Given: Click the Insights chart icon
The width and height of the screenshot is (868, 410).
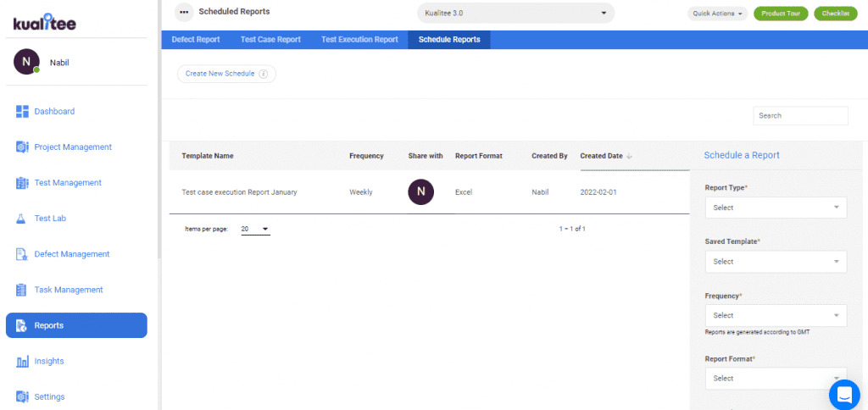Looking at the screenshot, I should (x=23, y=362).
